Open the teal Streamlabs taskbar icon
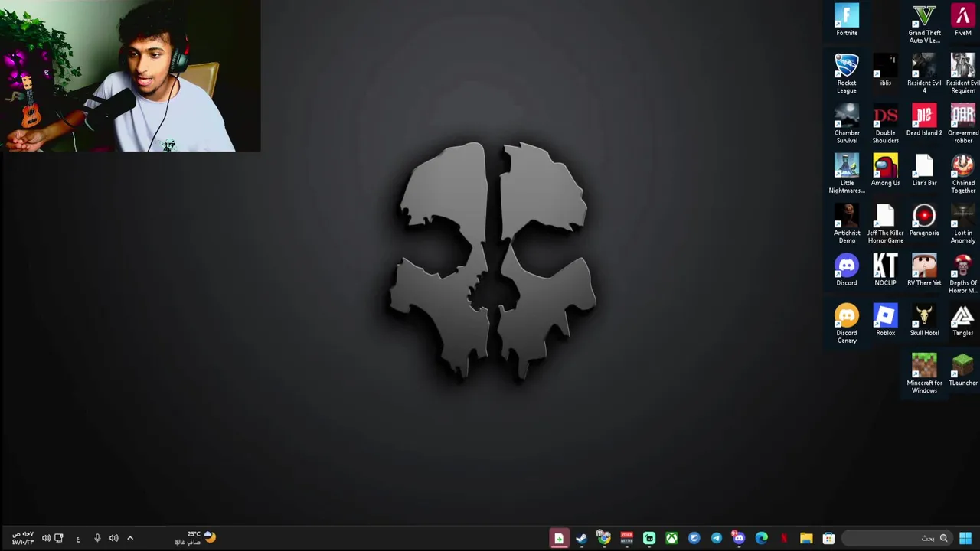The height and width of the screenshot is (551, 980). coord(648,538)
